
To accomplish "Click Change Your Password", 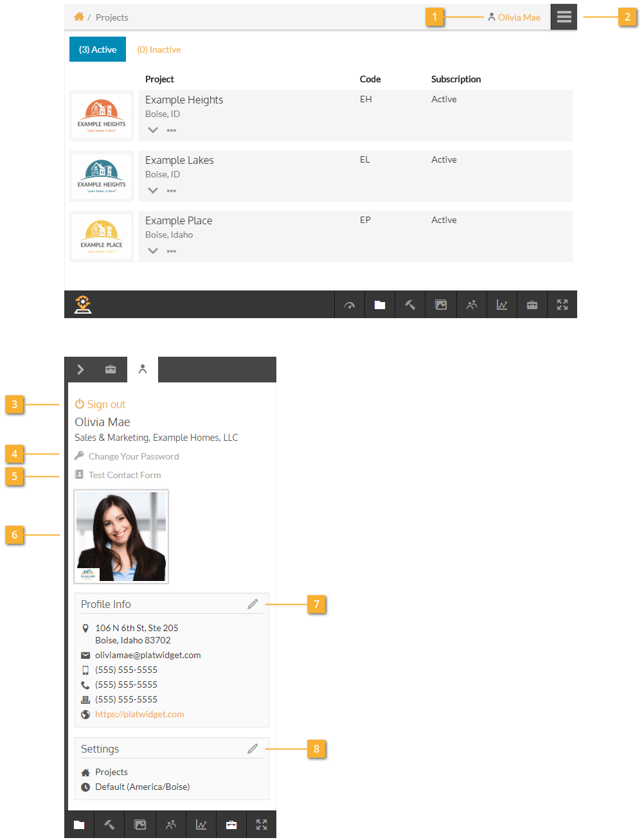I will point(134,456).
